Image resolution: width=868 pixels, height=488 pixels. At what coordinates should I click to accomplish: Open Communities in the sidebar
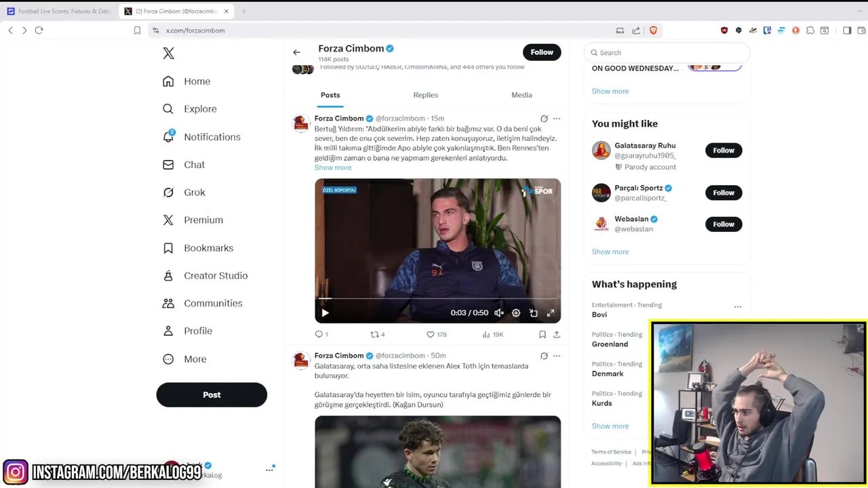click(x=202, y=304)
